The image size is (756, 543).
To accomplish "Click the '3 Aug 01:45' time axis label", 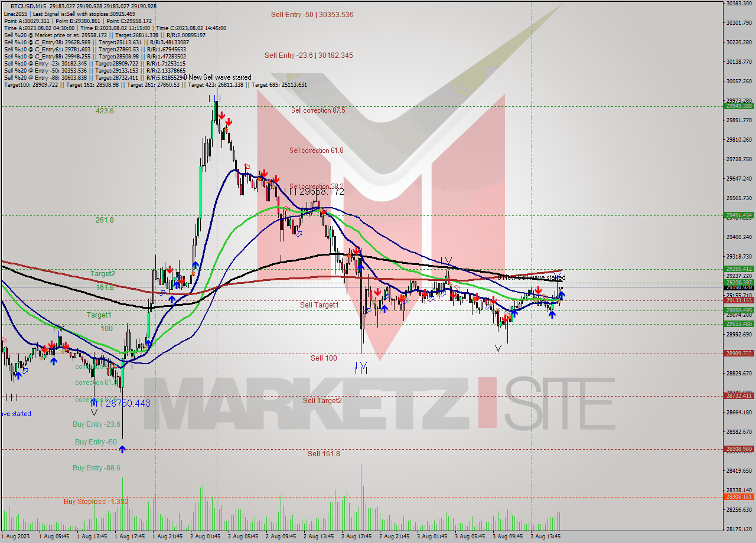I will [432, 537].
